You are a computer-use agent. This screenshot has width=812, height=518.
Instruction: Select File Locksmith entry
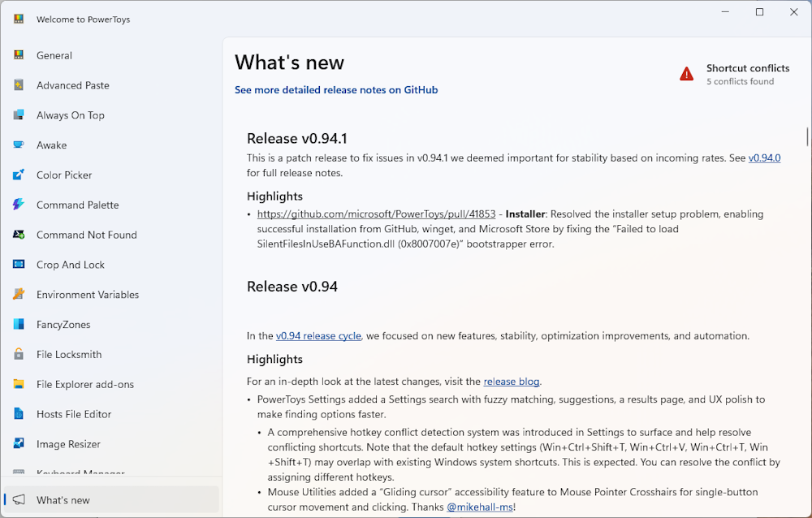111,354
